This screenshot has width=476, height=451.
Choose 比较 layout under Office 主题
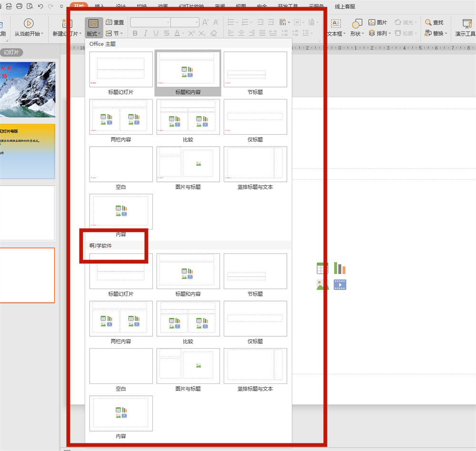click(188, 120)
